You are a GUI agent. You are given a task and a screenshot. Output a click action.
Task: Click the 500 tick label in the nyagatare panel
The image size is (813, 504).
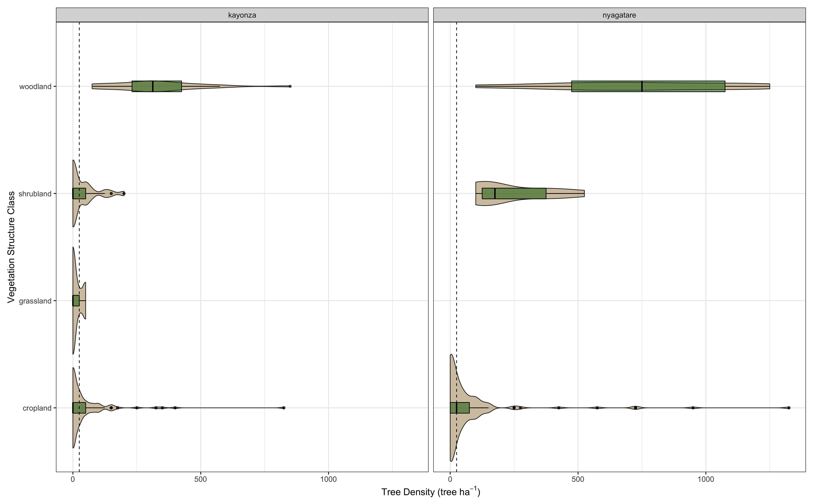pyautogui.click(x=578, y=480)
